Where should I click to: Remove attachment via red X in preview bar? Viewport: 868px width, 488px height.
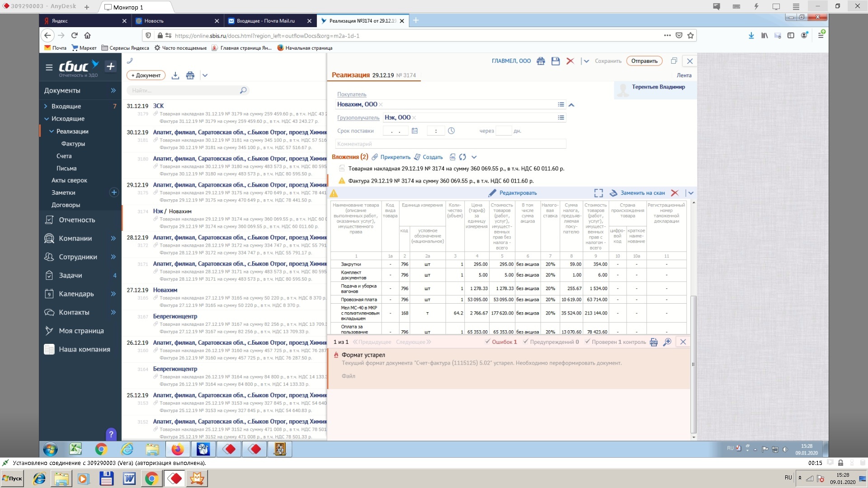click(x=675, y=193)
